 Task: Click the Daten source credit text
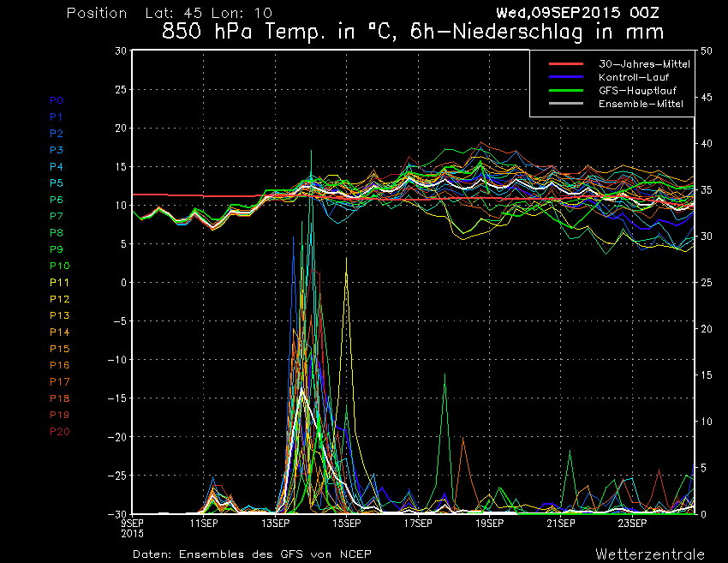point(252,554)
